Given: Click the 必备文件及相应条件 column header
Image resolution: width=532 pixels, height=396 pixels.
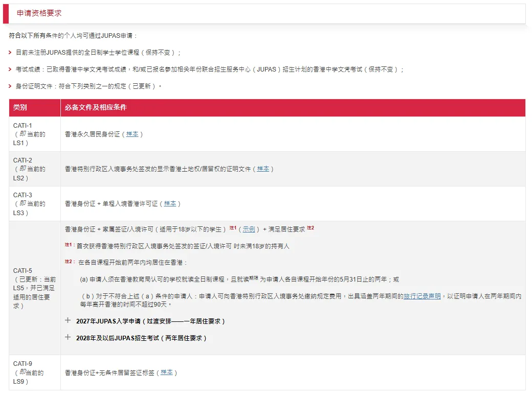Looking at the screenshot, I should pos(96,108).
